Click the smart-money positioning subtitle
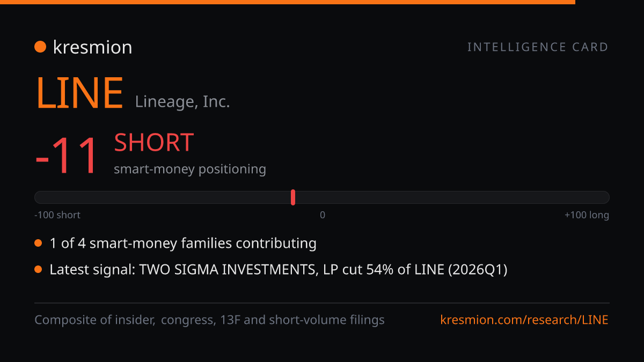This screenshot has width=644, height=362. pos(190,169)
